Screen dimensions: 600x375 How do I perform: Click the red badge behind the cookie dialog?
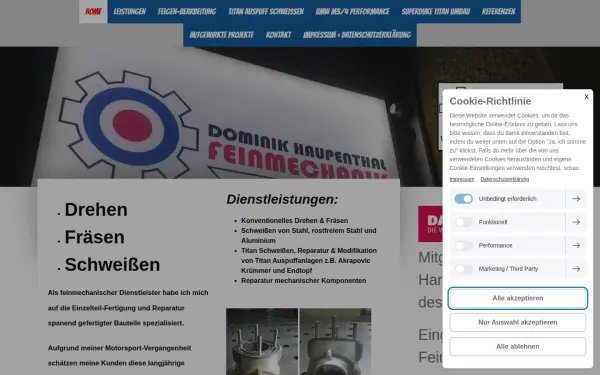click(430, 224)
